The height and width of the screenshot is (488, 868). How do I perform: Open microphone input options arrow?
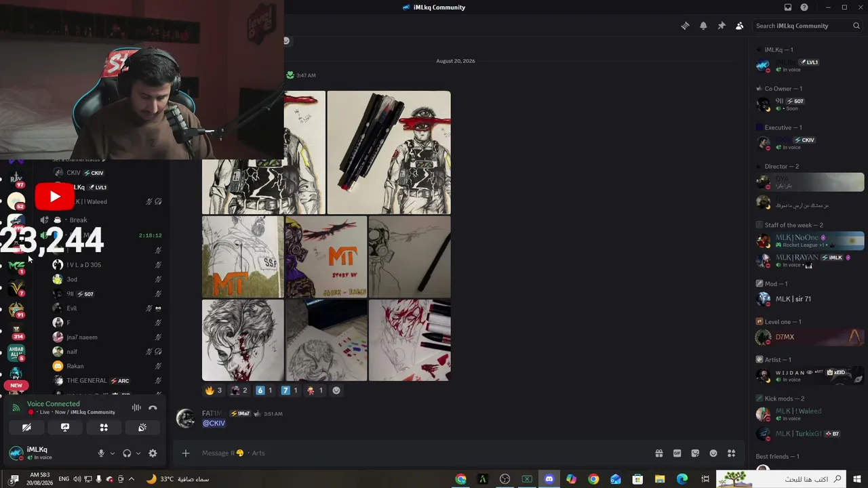(x=113, y=453)
